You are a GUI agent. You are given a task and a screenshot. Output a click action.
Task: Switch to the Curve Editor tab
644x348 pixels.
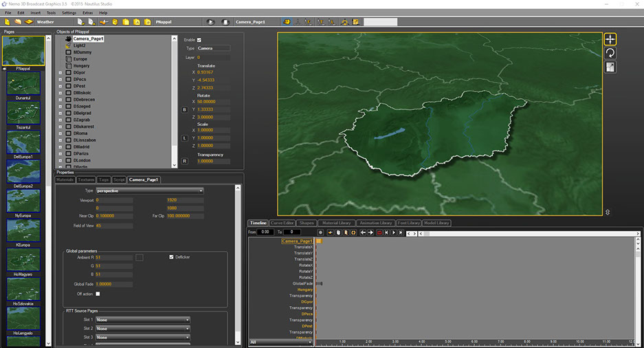(x=282, y=223)
